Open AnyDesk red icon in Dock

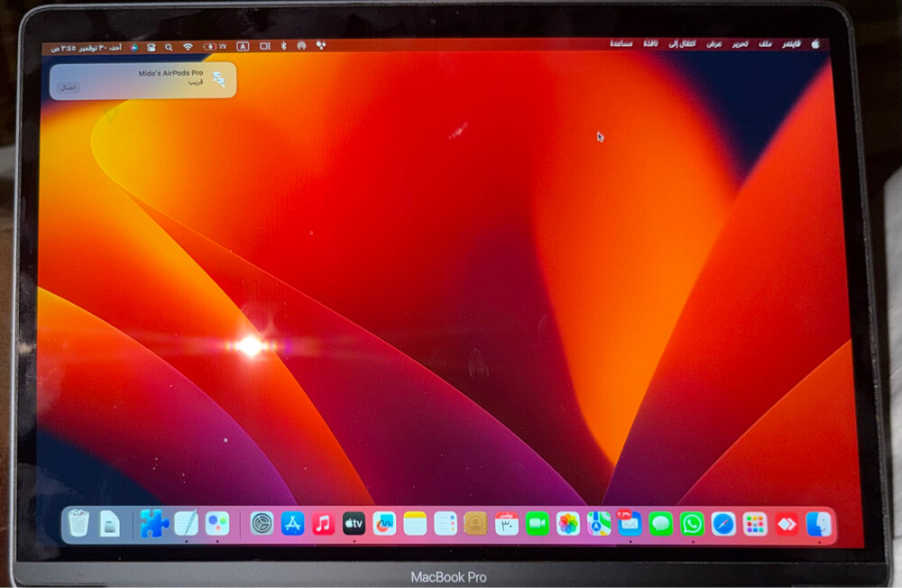point(787,524)
